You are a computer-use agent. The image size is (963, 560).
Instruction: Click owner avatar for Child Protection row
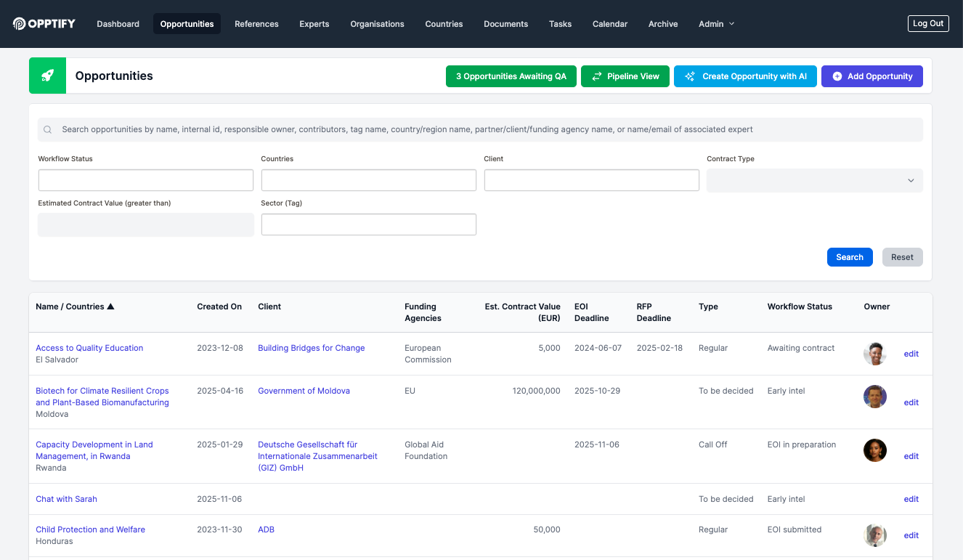pos(874,535)
